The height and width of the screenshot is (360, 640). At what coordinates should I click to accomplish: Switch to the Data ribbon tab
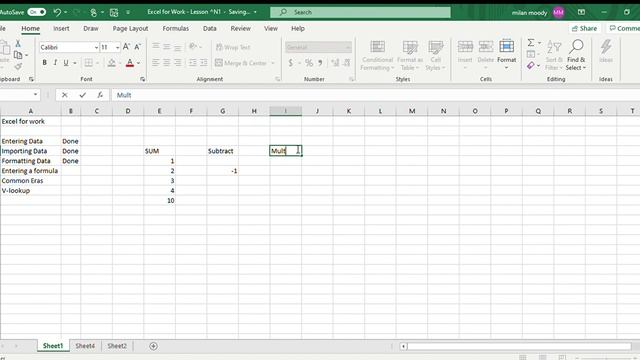(x=210, y=29)
